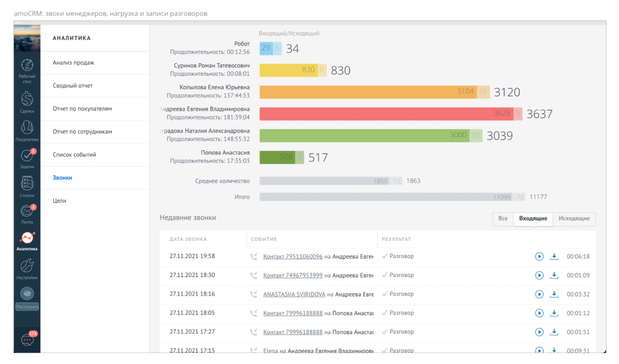Open link Контакт 79511060096

pyautogui.click(x=293, y=257)
